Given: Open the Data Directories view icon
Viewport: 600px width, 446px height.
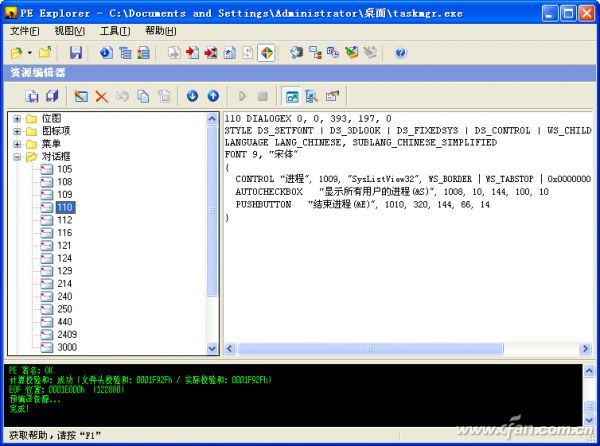Looking at the screenshot, I should (125, 52).
